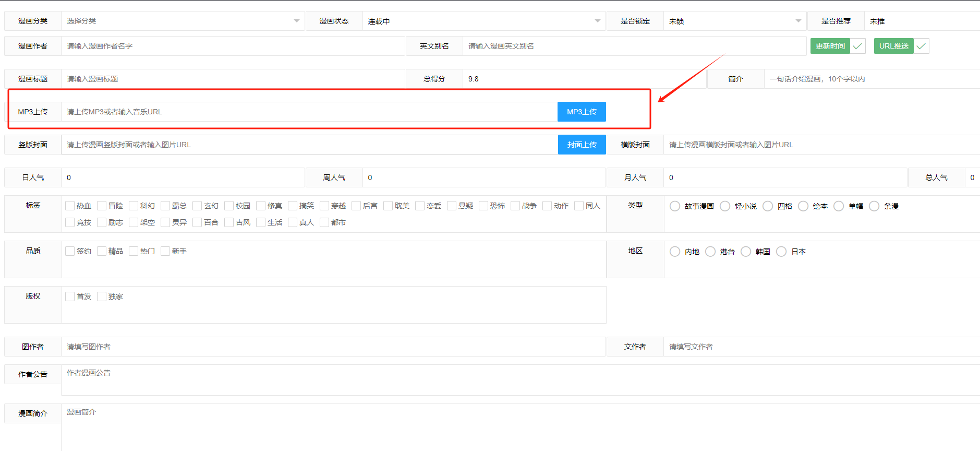Screen dimensions: 980x451
Task: Focus the 漫画作者 name input field
Action: (233, 46)
